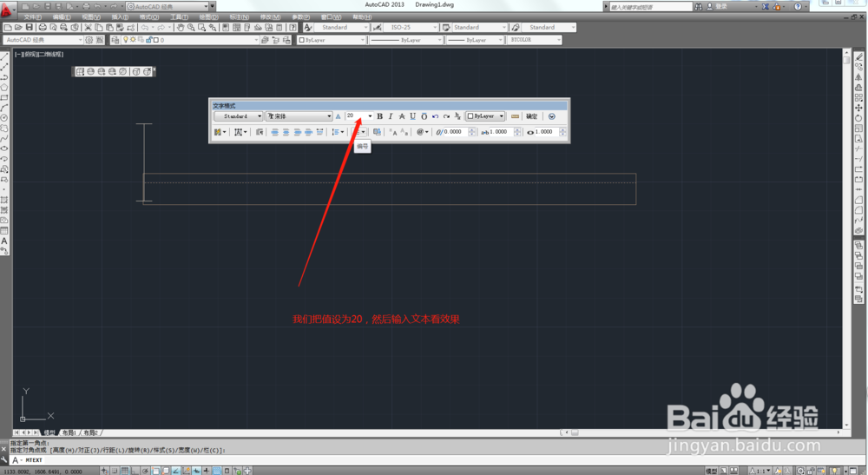This screenshot has height=475, width=868.
Task: Click 登录 sign in link
Action: click(x=721, y=7)
